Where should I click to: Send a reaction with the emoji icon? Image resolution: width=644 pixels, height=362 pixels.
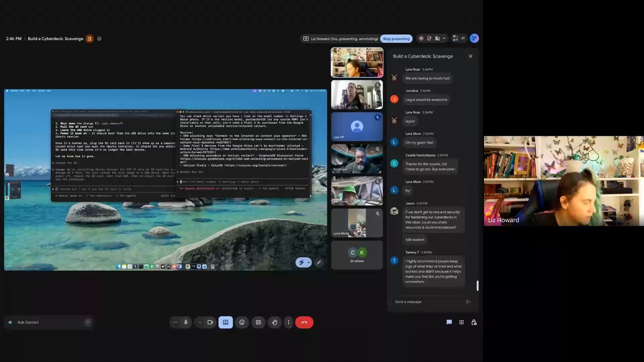click(x=242, y=322)
